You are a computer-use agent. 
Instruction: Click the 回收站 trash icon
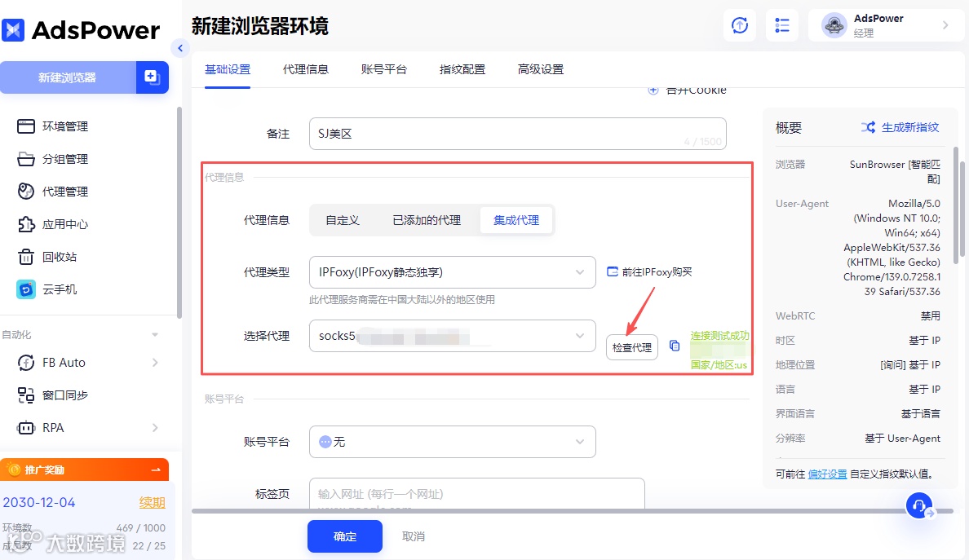click(26, 257)
